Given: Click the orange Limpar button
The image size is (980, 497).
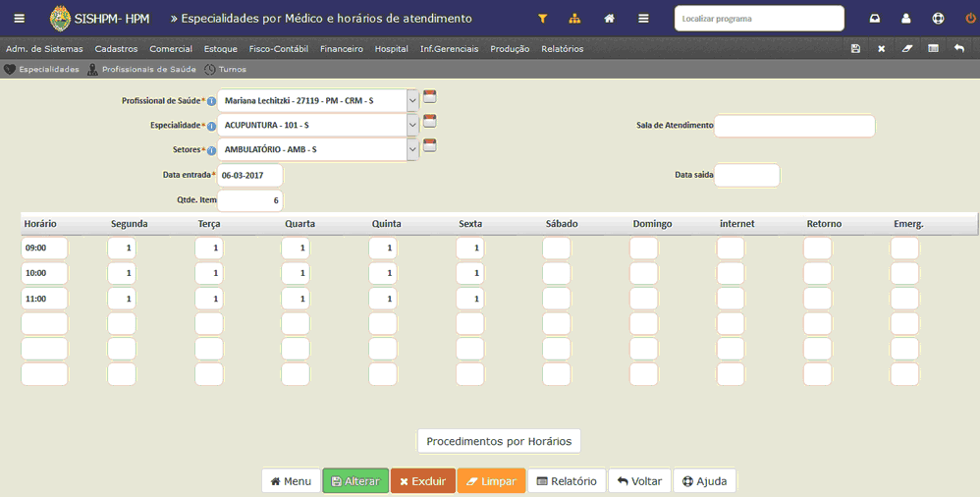Looking at the screenshot, I should 491,480.
